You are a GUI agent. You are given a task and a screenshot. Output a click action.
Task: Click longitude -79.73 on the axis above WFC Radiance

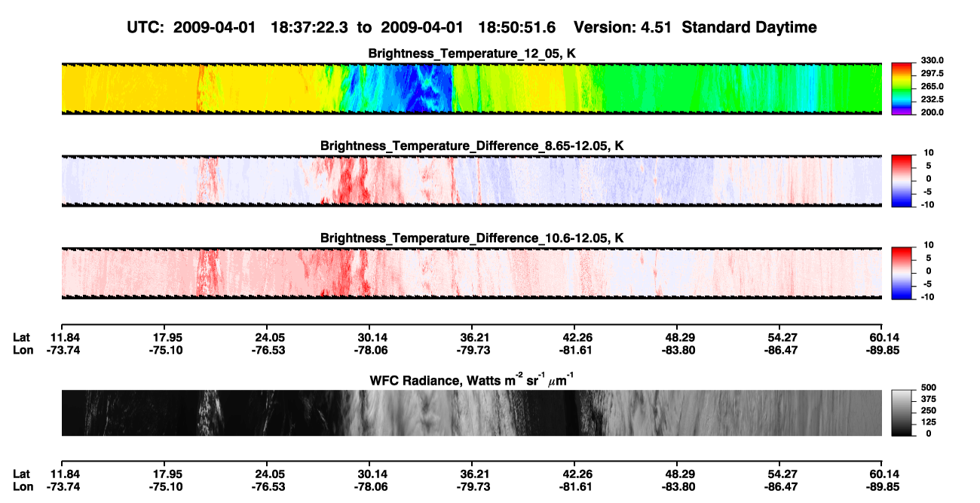[x=472, y=350]
